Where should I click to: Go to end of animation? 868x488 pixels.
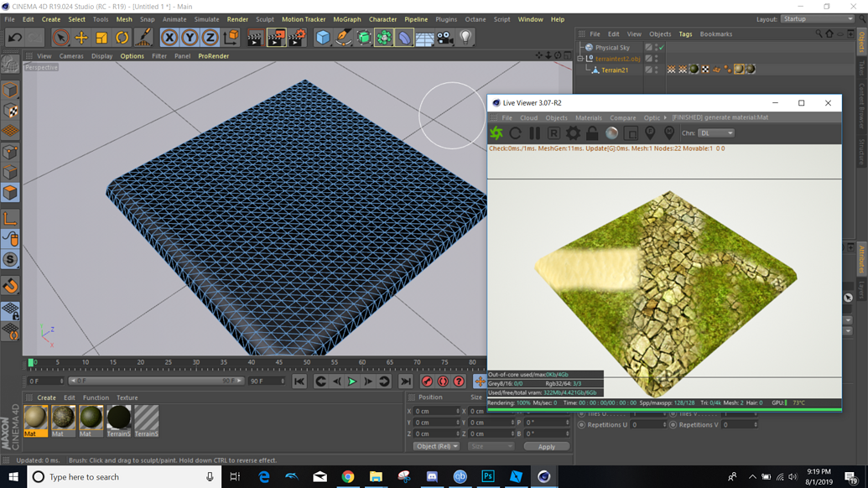pyautogui.click(x=406, y=382)
